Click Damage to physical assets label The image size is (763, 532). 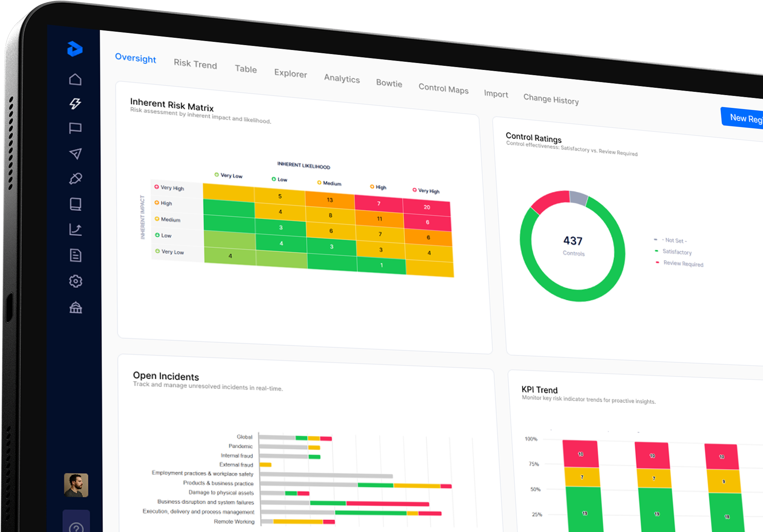221,493
